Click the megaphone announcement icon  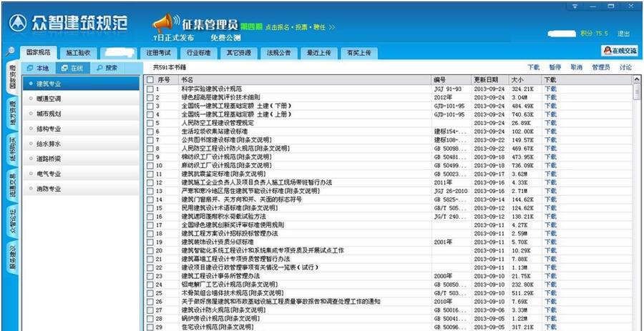tap(165, 23)
